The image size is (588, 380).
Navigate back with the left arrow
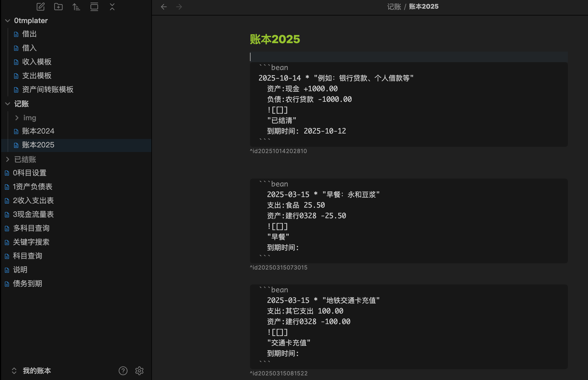(164, 7)
